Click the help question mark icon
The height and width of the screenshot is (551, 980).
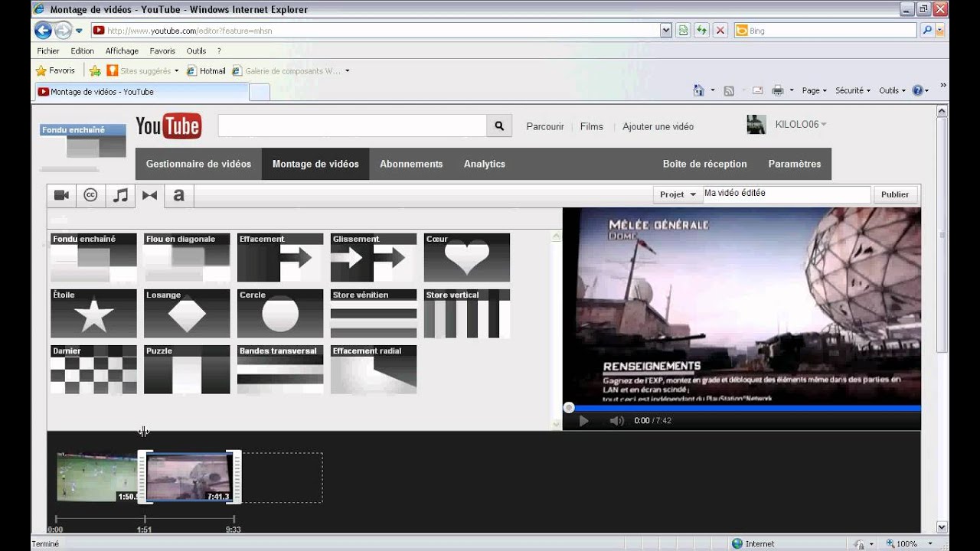[x=917, y=90]
